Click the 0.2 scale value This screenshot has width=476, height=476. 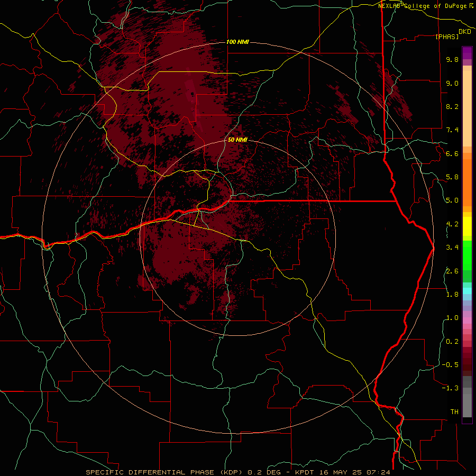(452, 342)
